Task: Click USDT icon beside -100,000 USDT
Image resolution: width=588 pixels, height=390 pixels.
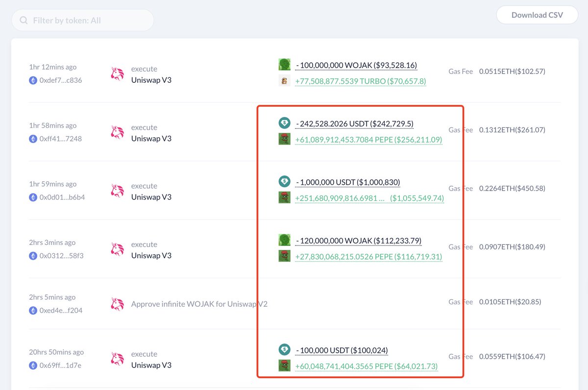Action: pyautogui.click(x=285, y=350)
